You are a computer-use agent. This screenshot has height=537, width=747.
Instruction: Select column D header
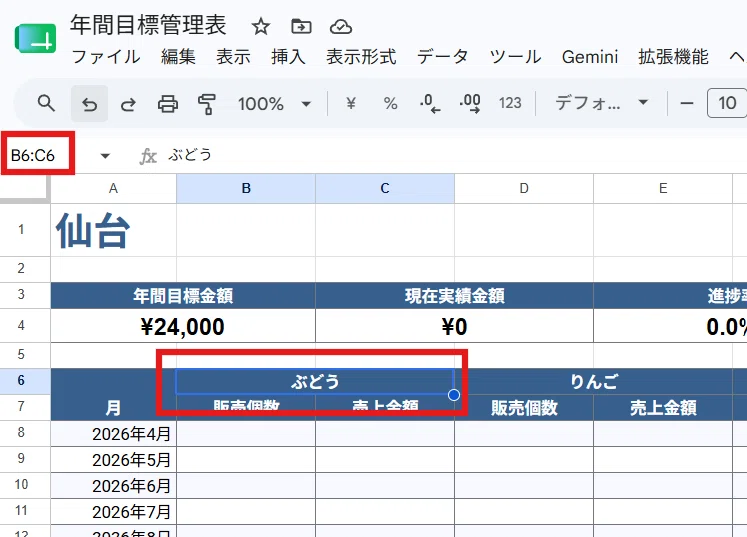pos(524,189)
